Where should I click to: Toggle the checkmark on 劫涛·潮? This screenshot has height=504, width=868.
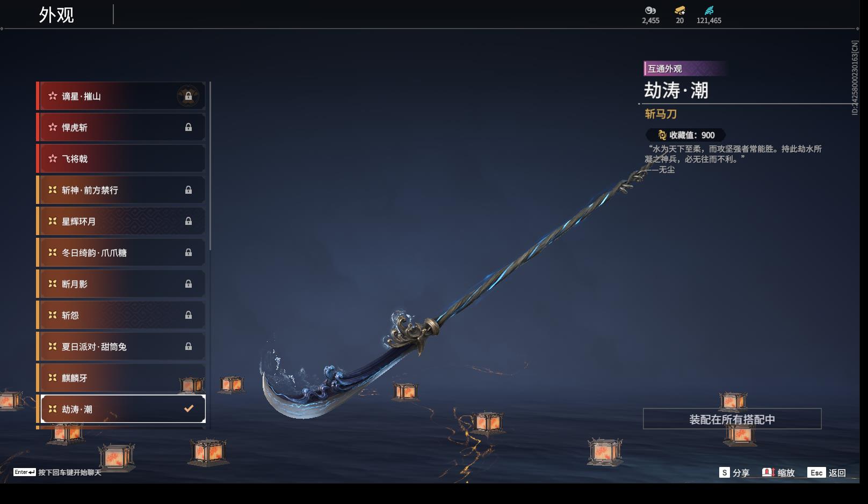(x=189, y=409)
